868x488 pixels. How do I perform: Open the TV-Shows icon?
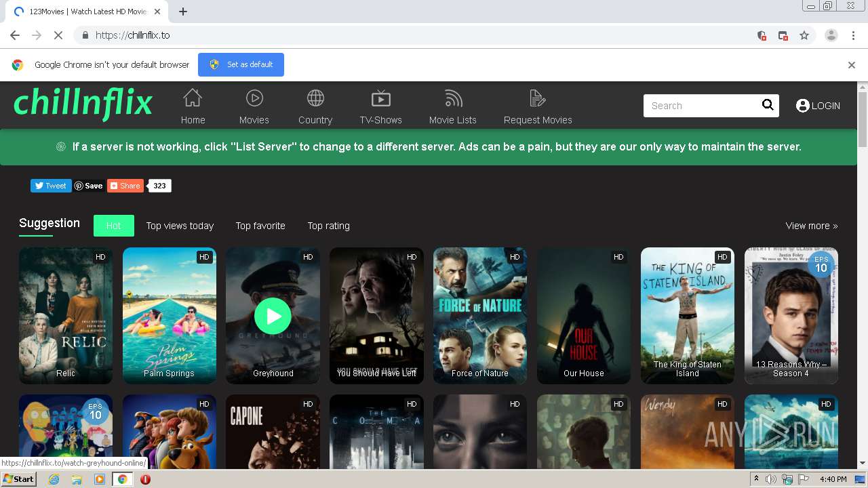click(381, 98)
